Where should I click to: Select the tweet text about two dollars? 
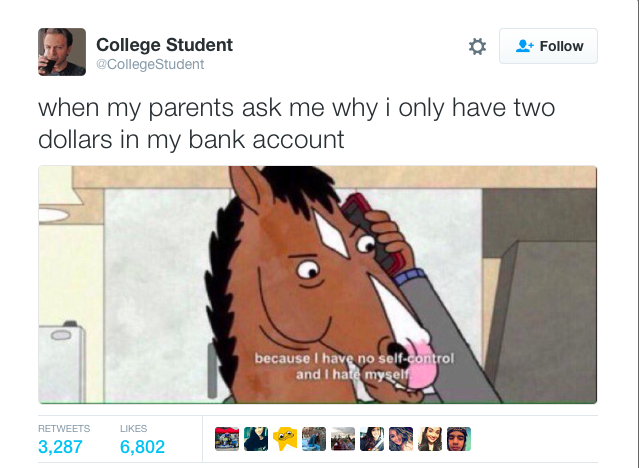pos(297,124)
